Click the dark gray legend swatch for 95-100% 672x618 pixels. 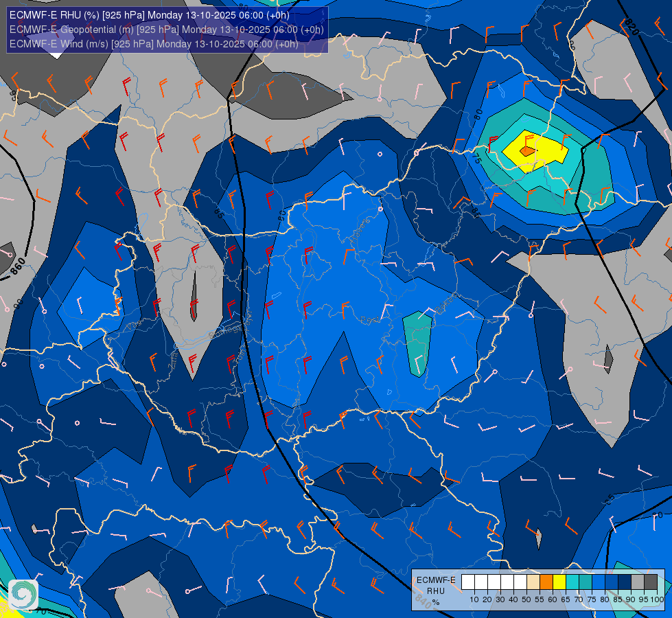[x=651, y=582]
